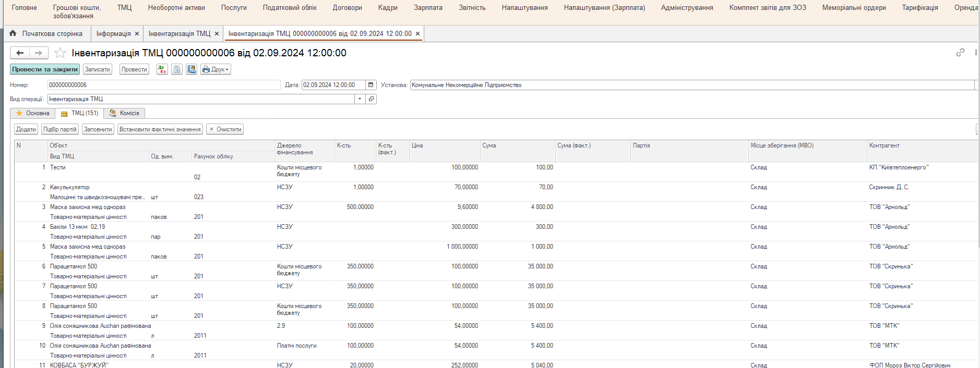Go forward using the right arrow button
The image size is (980, 368).
point(39,53)
